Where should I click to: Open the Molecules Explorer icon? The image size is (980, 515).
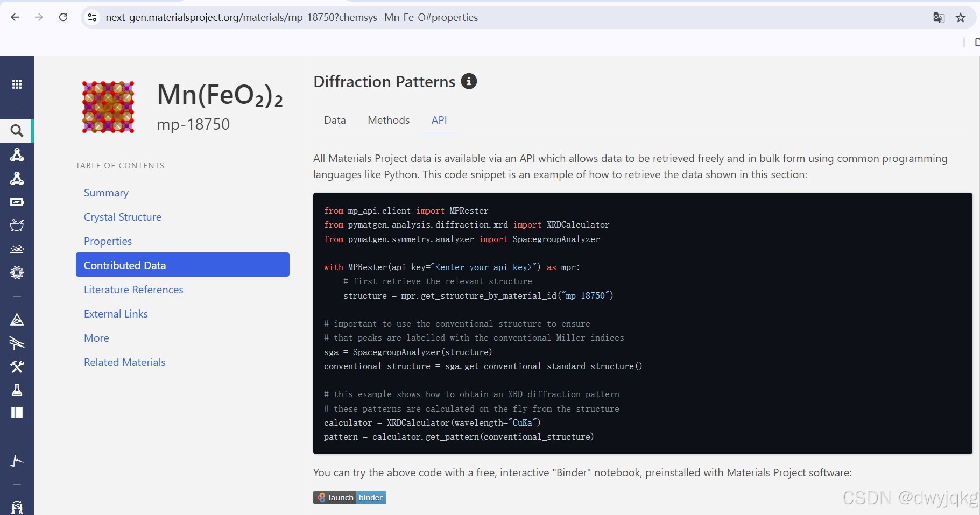[x=17, y=156]
